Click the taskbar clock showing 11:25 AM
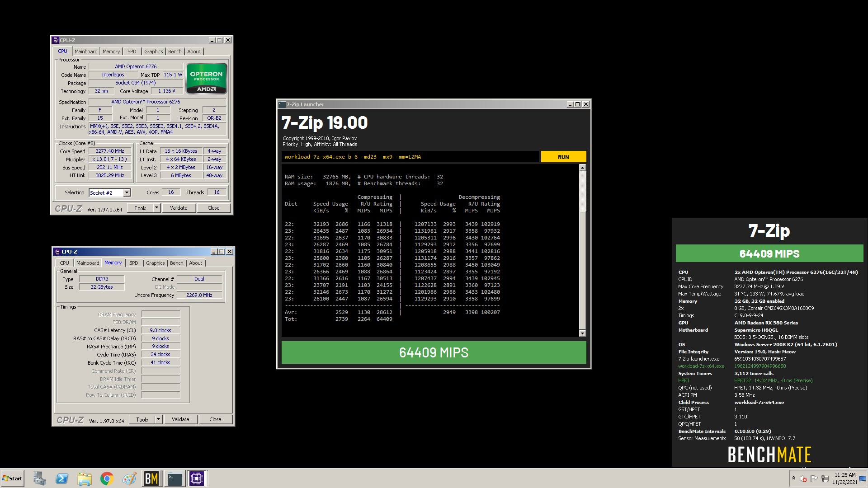Screen dimensions: 868x488 845,479
